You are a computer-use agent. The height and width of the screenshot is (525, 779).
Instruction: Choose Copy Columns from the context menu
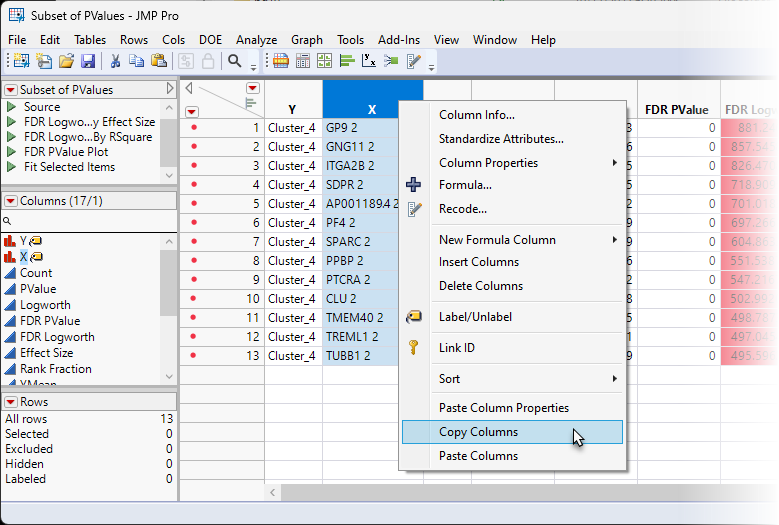[x=478, y=432]
